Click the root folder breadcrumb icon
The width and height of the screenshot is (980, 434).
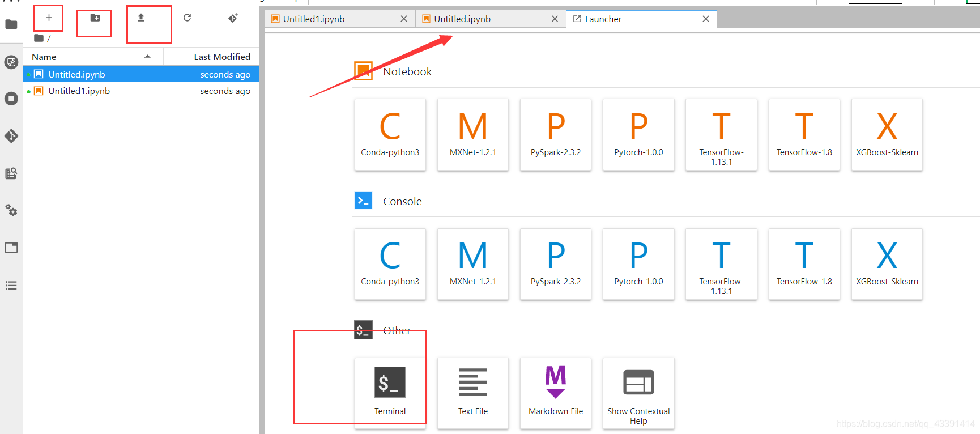click(x=39, y=38)
